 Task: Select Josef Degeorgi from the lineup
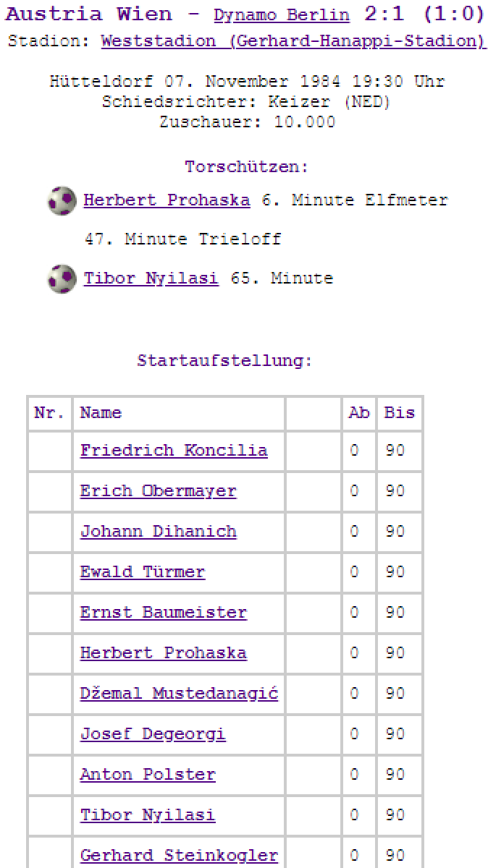coord(153,734)
